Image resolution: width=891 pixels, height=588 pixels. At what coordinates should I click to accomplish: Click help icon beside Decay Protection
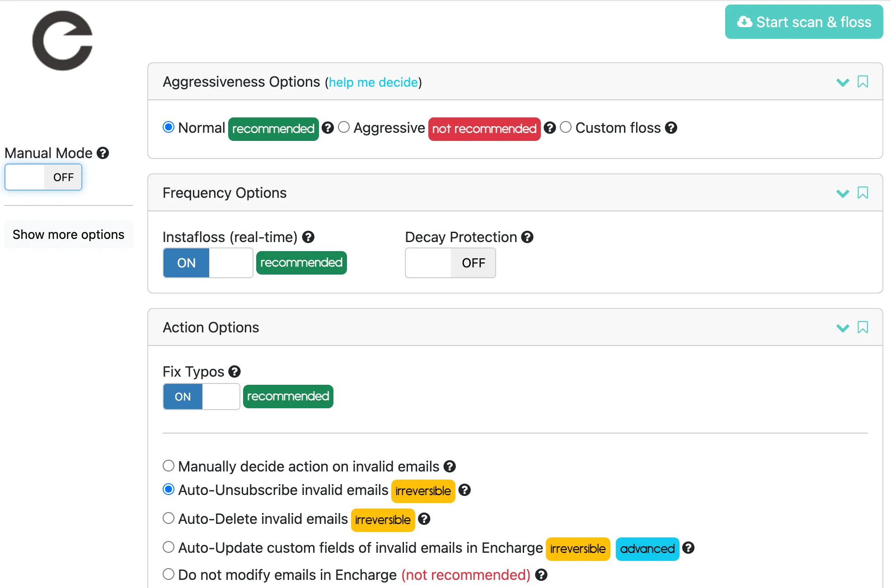tap(527, 237)
